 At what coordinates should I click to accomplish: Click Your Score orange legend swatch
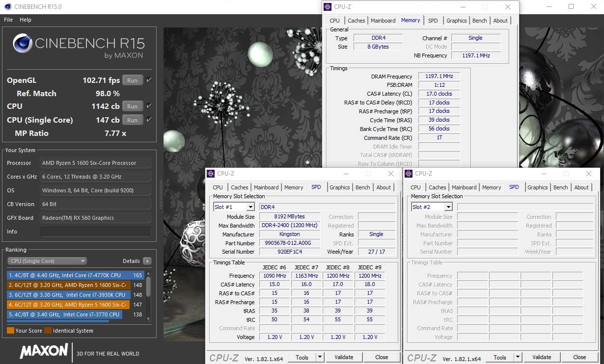10,331
